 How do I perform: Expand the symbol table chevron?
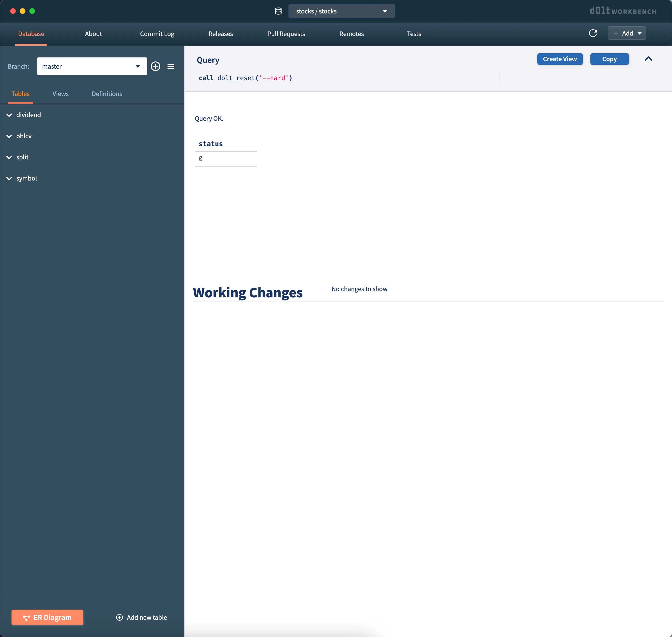pyautogui.click(x=9, y=179)
